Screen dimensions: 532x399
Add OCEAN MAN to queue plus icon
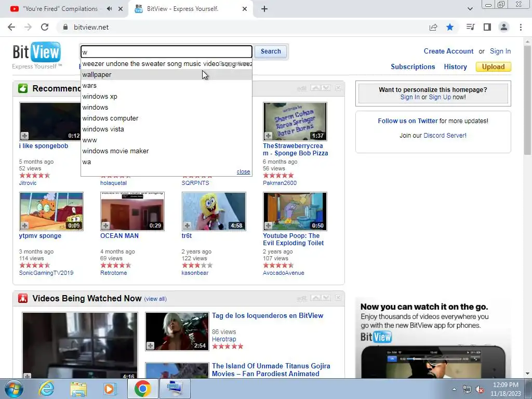(x=105, y=225)
